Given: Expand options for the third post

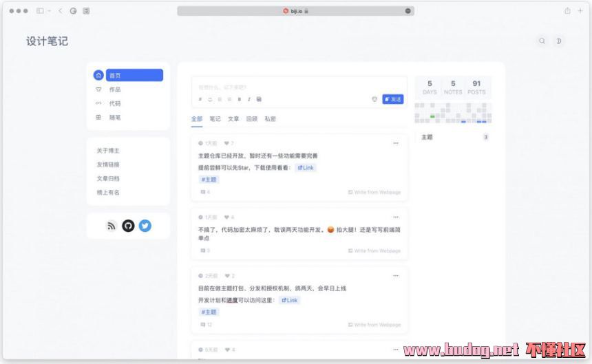Looking at the screenshot, I should 395,275.
